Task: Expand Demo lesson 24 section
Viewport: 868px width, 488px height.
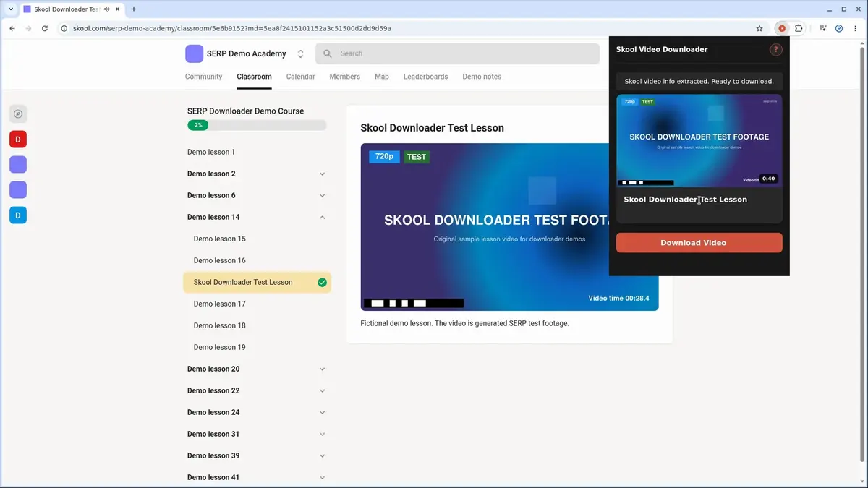Action: click(x=323, y=413)
